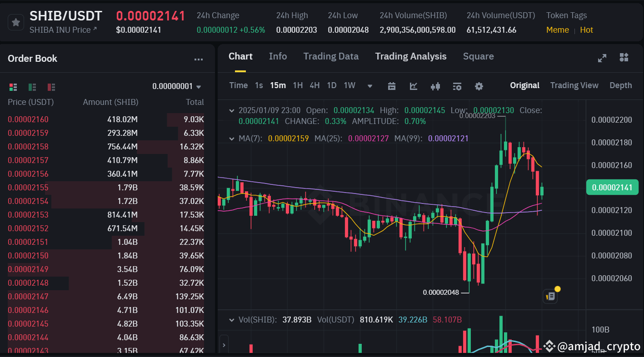The height and width of the screenshot is (357, 644).
Task: Click the 6.49B amount in order book
Action: tap(127, 297)
